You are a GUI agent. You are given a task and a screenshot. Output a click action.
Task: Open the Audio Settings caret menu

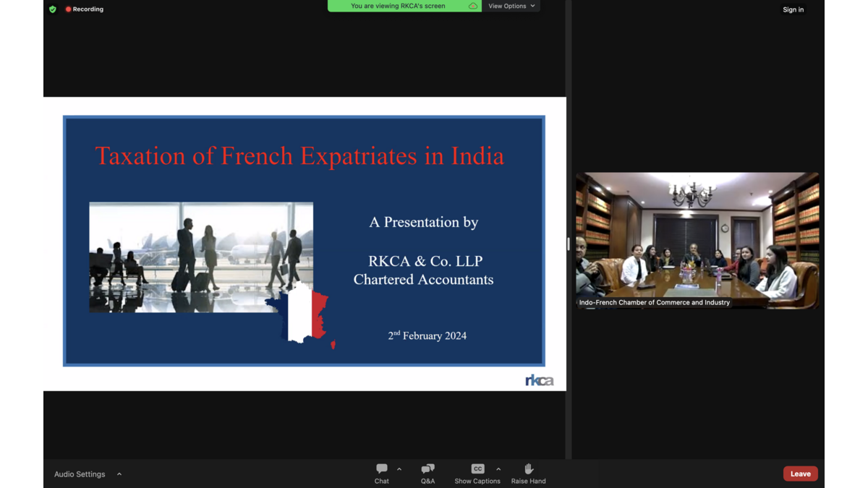119,474
